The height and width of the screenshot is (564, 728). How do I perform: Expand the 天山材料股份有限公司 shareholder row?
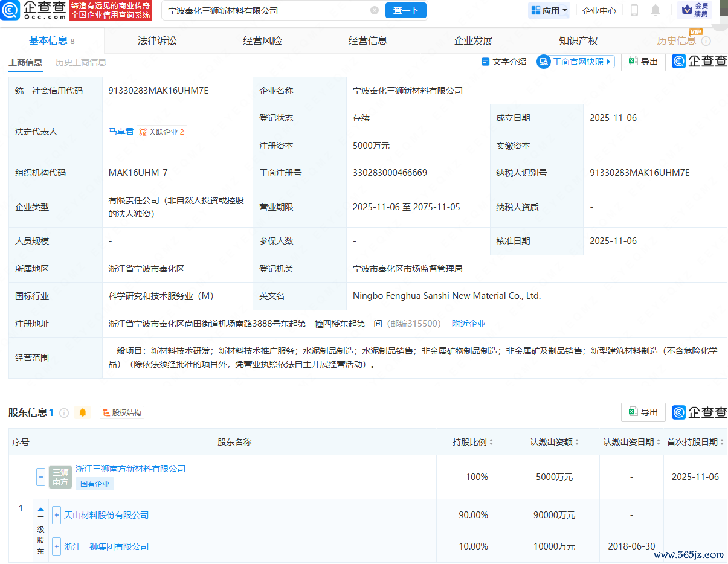(x=57, y=515)
